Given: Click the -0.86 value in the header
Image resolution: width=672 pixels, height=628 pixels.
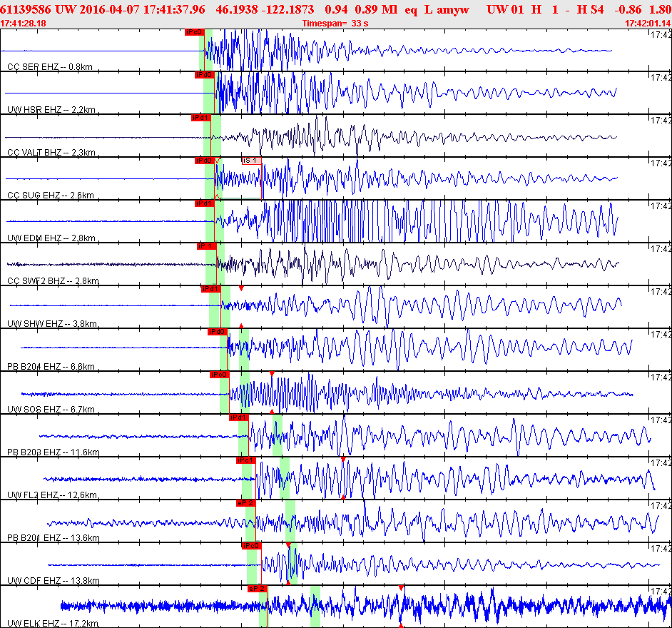Looking at the screenshot, I should 628,9.
